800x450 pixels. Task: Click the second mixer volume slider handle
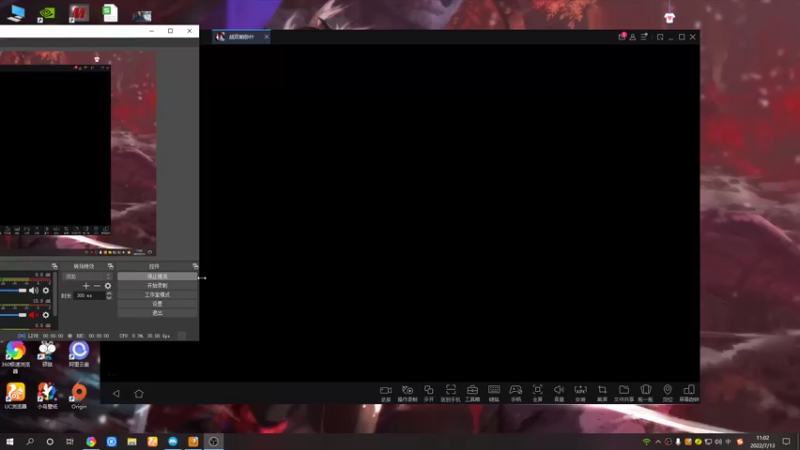point(22,315)
